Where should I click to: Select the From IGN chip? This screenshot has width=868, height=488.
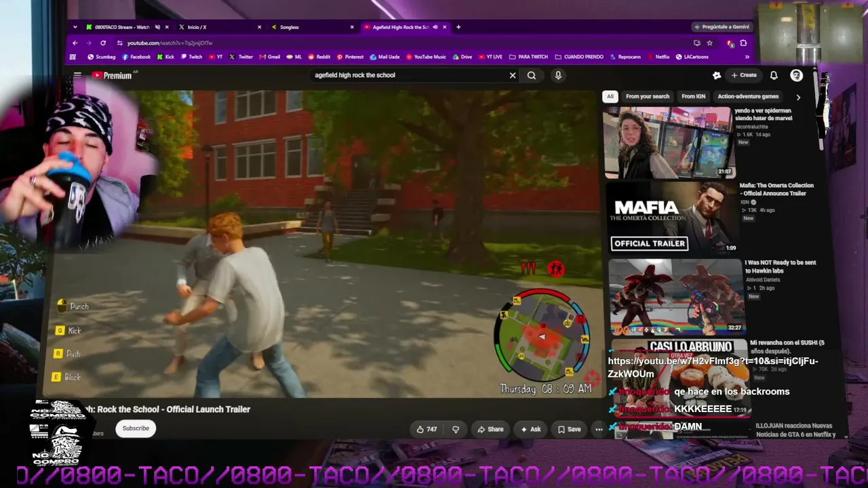coord(693,96)
